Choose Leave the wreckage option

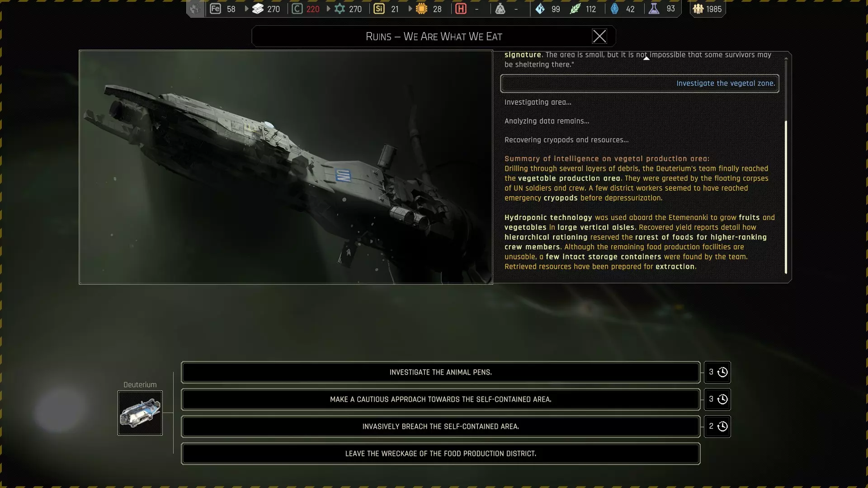click(x=440, y=454)
